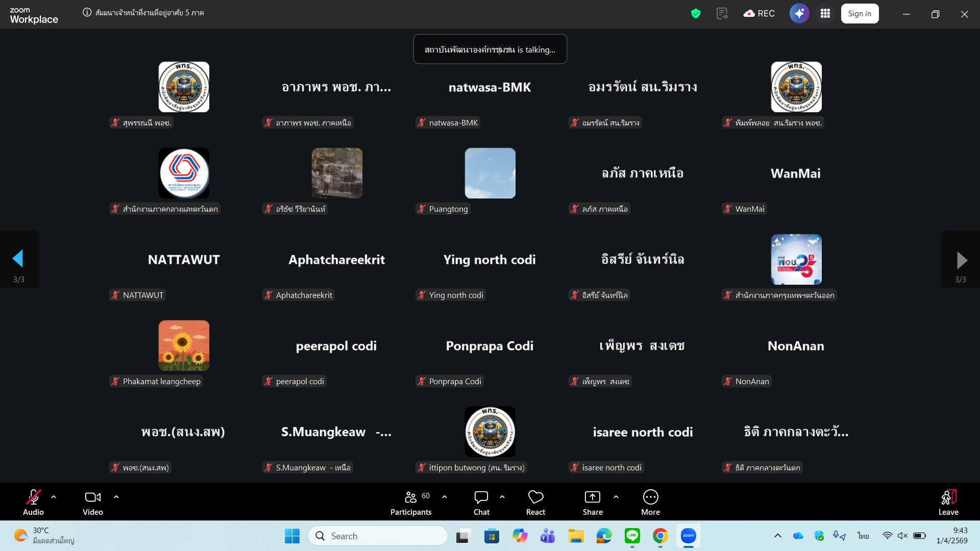980x551 pixels.
Task: Leave the meeting
Action: [x=948, y=503]
